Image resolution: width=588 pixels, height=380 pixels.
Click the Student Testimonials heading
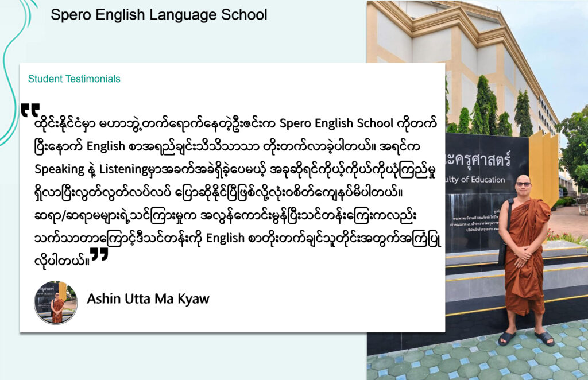(74, 79)
